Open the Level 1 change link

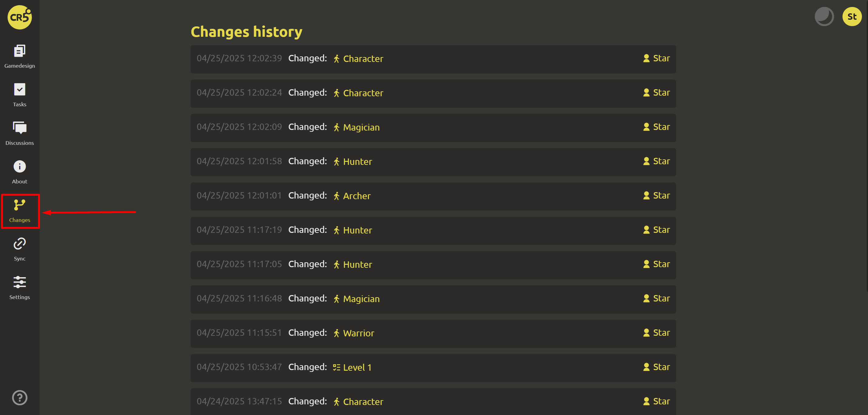coord(357,367)
